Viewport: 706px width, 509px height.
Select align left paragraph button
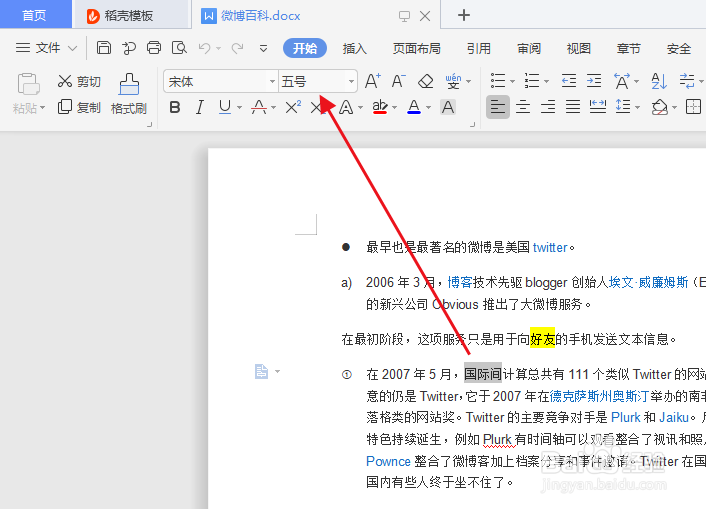point(498,107)
